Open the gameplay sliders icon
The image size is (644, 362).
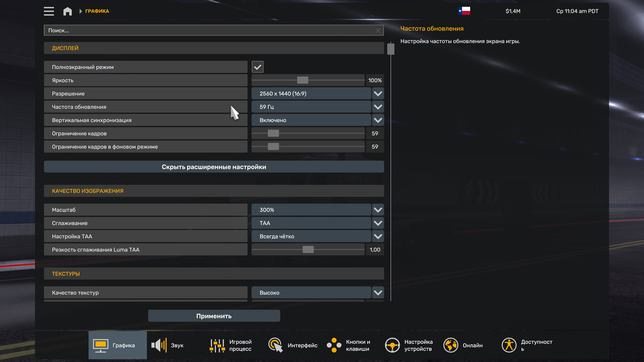click(217, 345)
